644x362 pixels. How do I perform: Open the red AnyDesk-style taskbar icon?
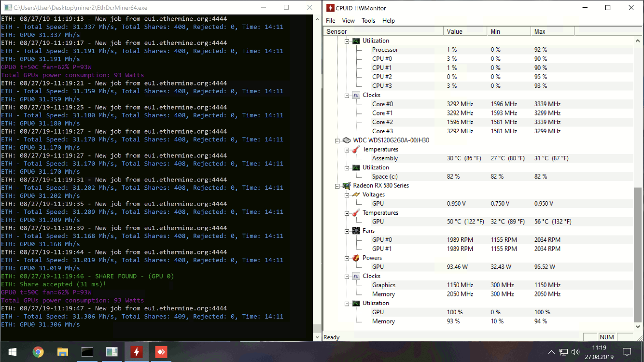[x=161, y=352]
